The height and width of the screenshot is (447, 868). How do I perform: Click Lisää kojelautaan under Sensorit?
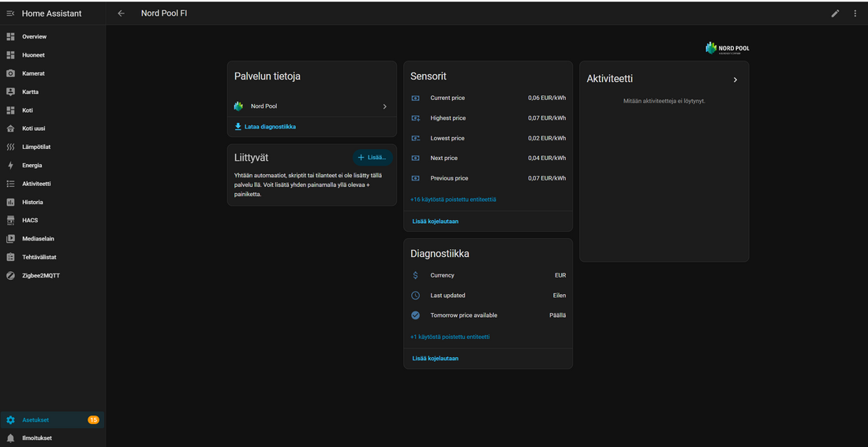(435, 222)
